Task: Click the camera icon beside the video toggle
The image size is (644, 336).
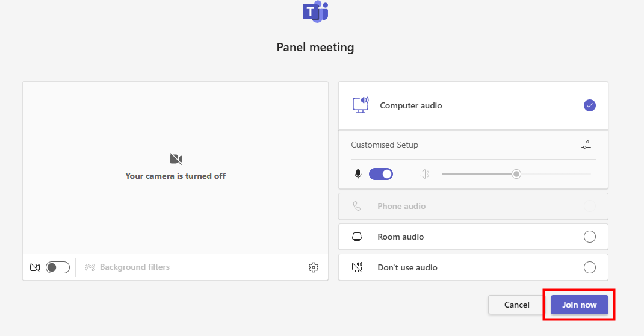Action: (35, 267)
